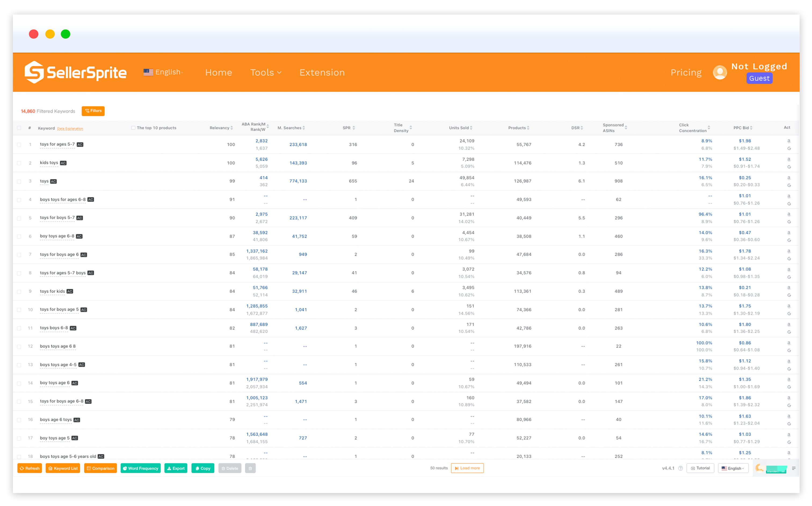Click the orange crescent Standard Plan badge
Viewport: 812px width, 506px height.
pyautogui.click(x=771, y=468)
